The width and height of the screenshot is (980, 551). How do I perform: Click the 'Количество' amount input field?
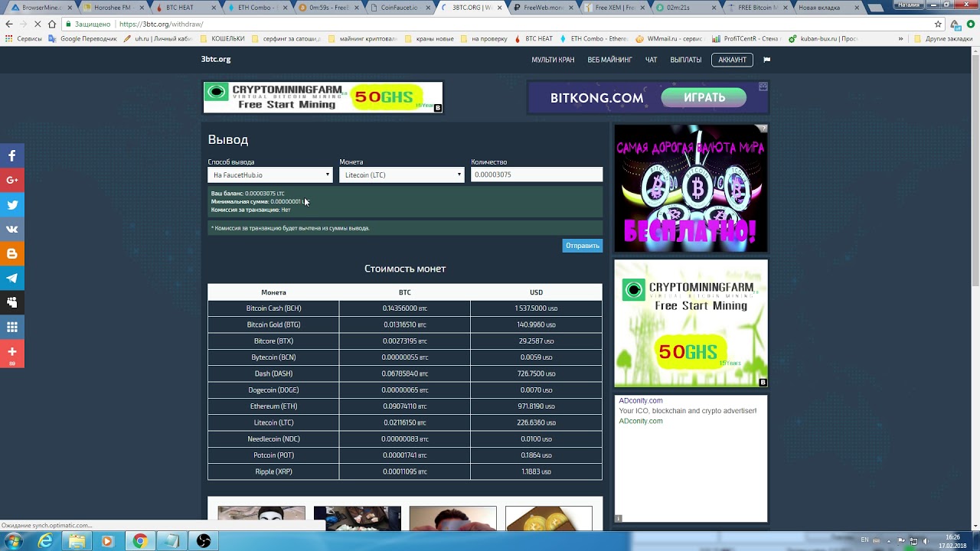tap(537, 174)
